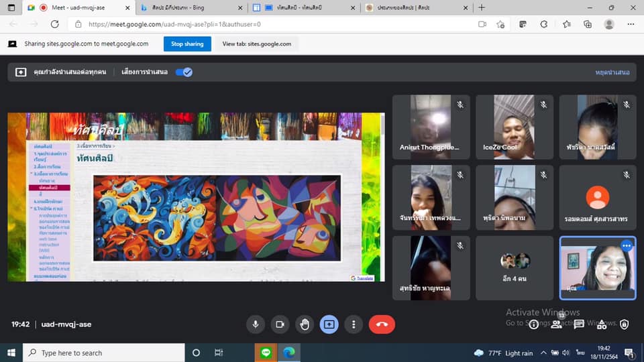Open LINE app from the taskbar
644x362 pixels.
point(266,353)
